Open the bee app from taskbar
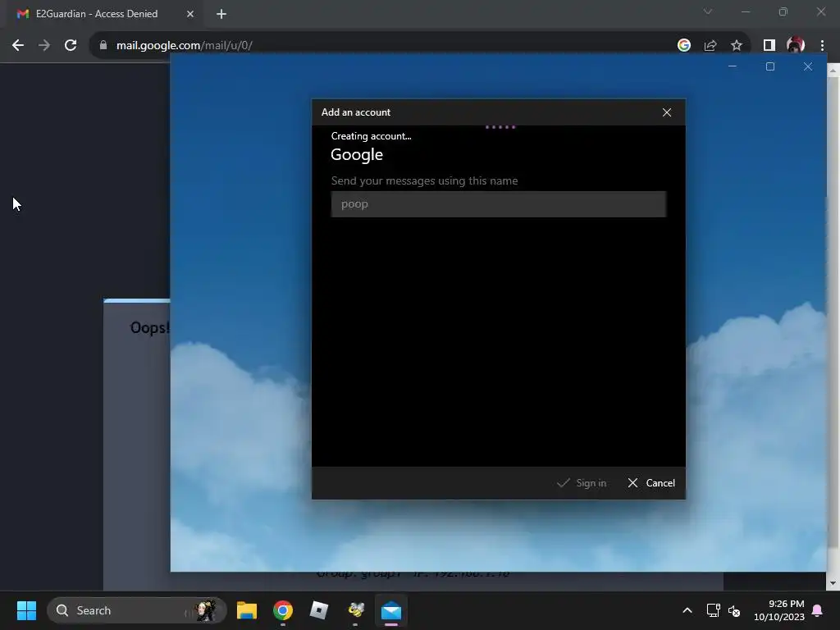Screen dimensions: 840x630 [355, 610]
